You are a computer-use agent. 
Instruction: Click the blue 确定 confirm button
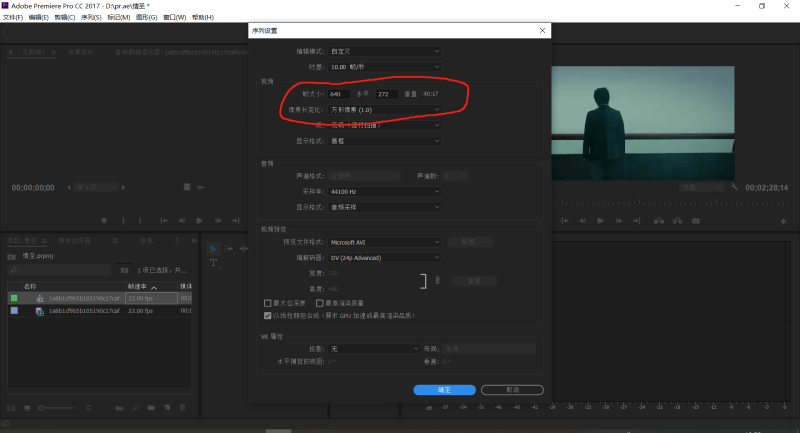445,390
